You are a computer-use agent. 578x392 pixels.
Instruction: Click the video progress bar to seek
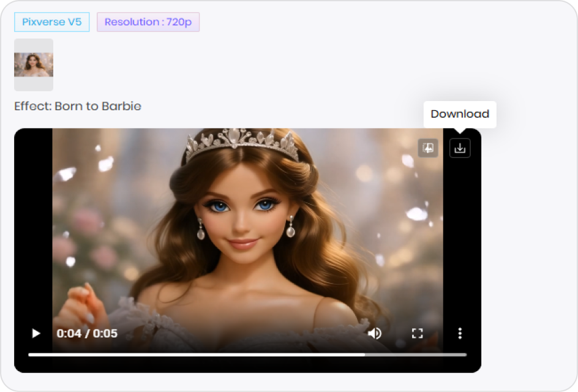pyautogui.click(x=245, y=354)
